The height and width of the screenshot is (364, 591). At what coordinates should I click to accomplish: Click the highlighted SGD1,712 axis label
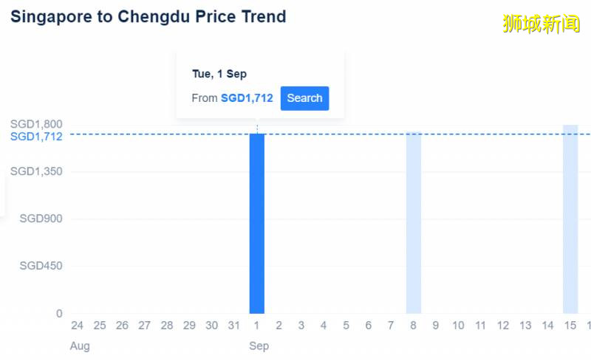[36, 137]
